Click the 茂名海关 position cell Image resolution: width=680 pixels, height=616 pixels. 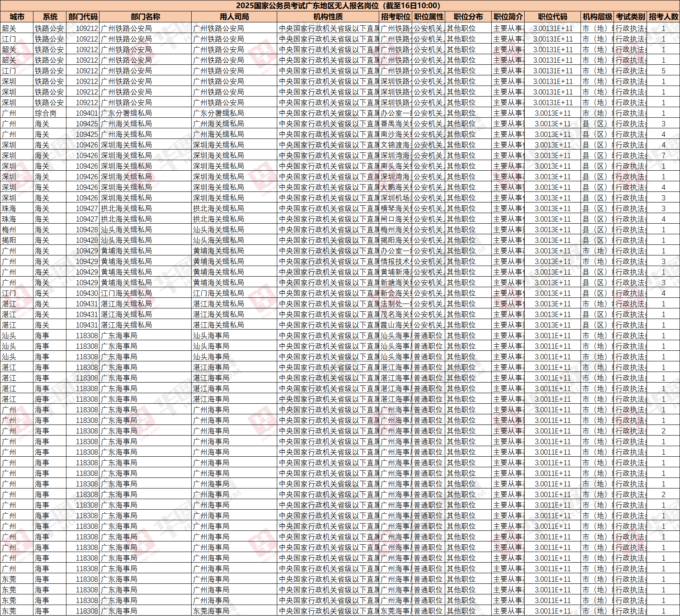(x=395, y=315)
